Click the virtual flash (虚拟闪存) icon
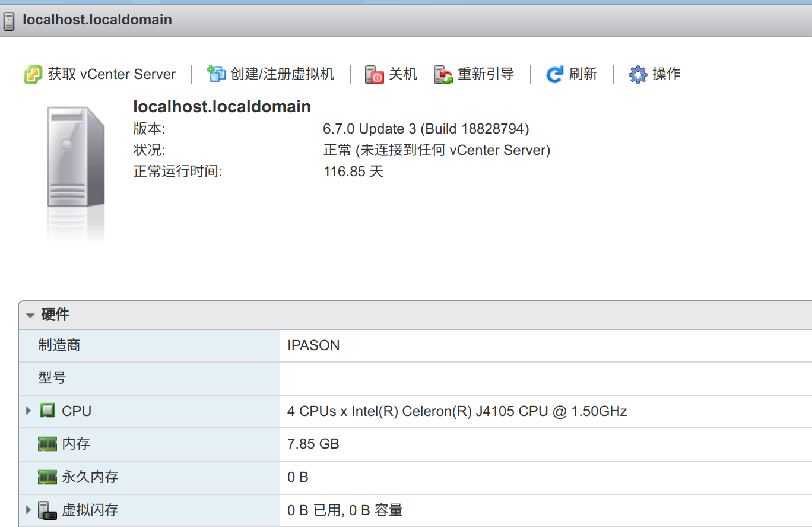This screenshot has height=527, width=812. tap(47, 510)
